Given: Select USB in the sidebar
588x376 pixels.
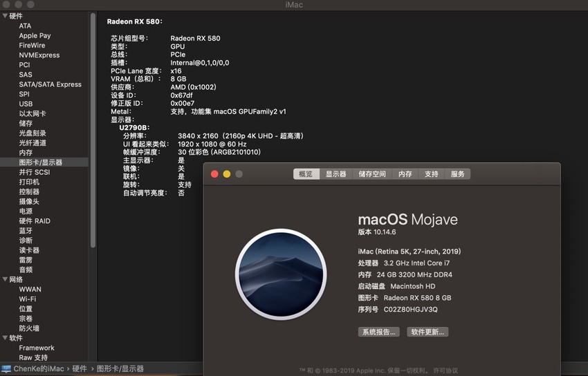Looking at the screenshot, I should (x=26, y=104).
